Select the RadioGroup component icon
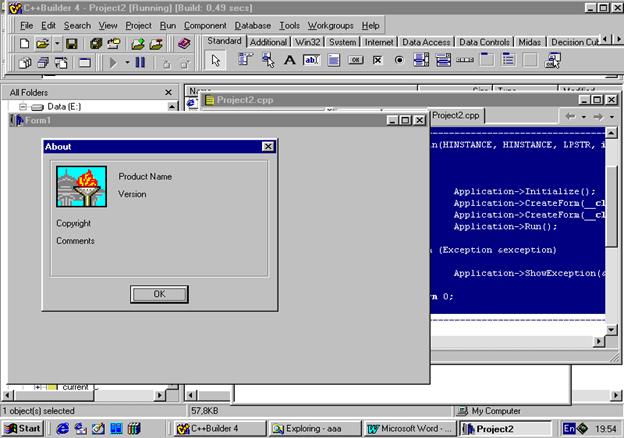The width and height of the screenshot is (624, 438). 508,60
